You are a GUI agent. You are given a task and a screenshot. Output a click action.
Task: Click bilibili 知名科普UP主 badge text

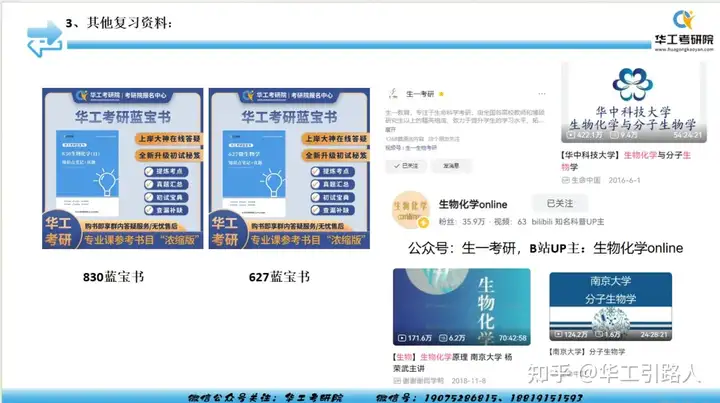[568, 222]
